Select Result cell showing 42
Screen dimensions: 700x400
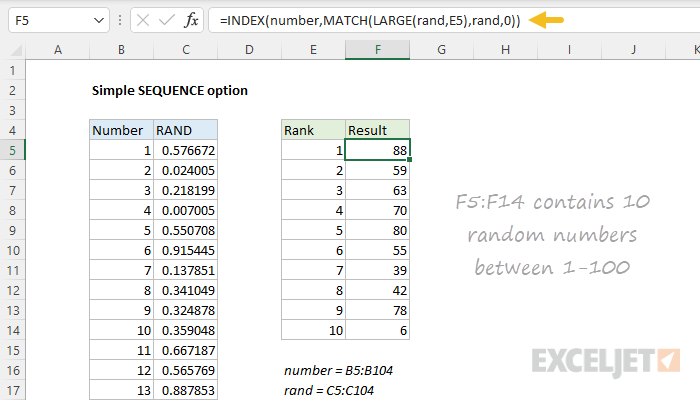[x=378, y=290]
